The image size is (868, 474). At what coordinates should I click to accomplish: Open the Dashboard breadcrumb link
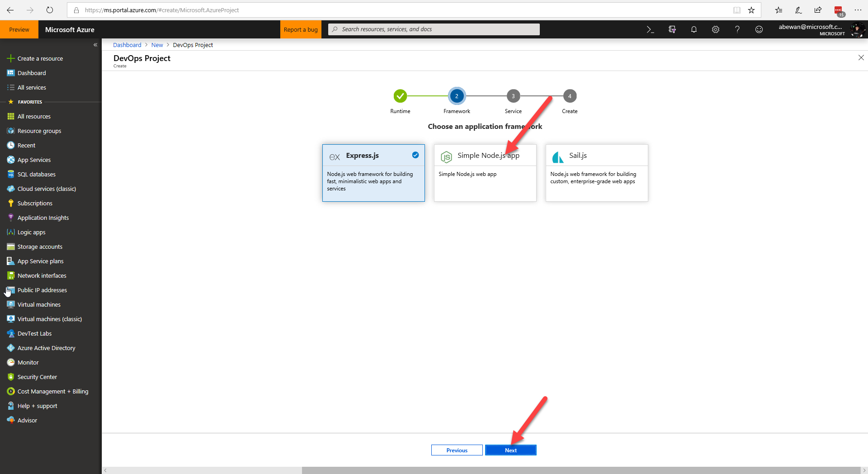click(127, 45)
